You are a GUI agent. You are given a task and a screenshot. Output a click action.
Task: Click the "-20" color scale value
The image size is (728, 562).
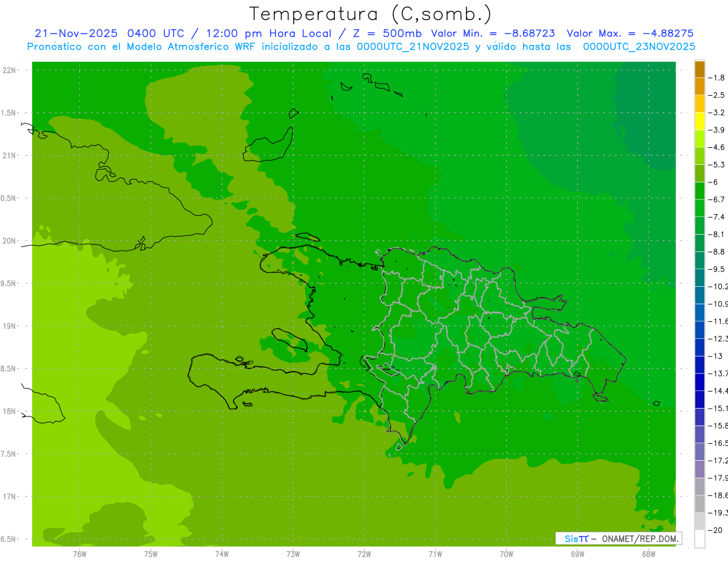[716, 530]
